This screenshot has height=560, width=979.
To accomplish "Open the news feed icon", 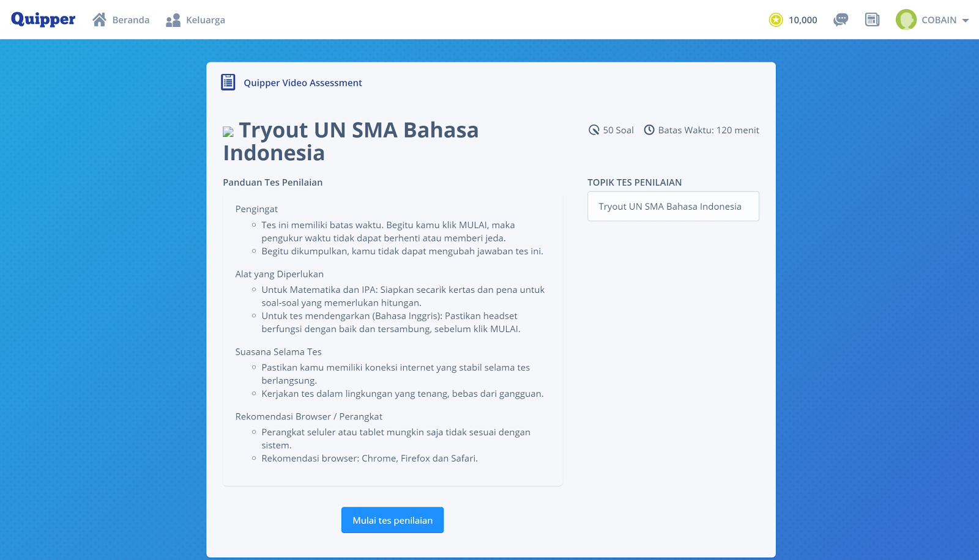I will [x=872, y=20].
